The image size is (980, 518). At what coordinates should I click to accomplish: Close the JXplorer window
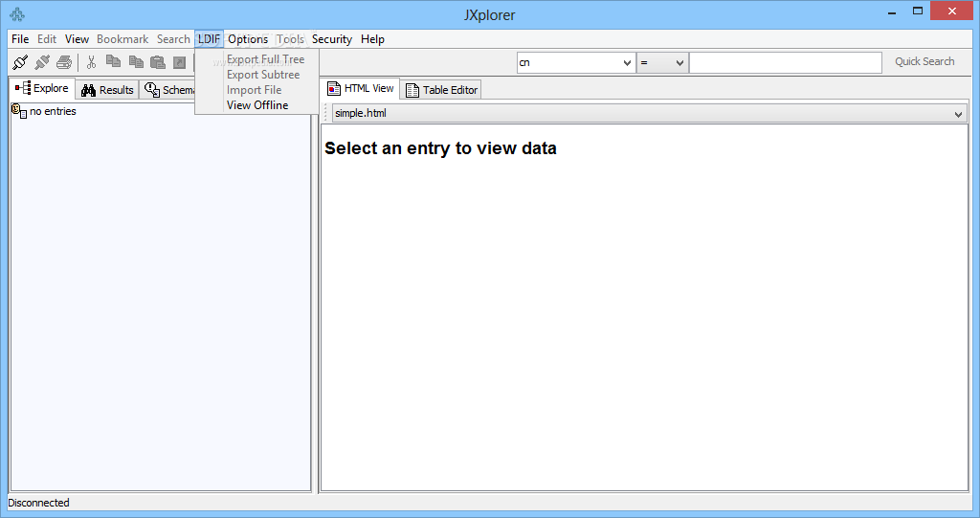pos(952,11)
